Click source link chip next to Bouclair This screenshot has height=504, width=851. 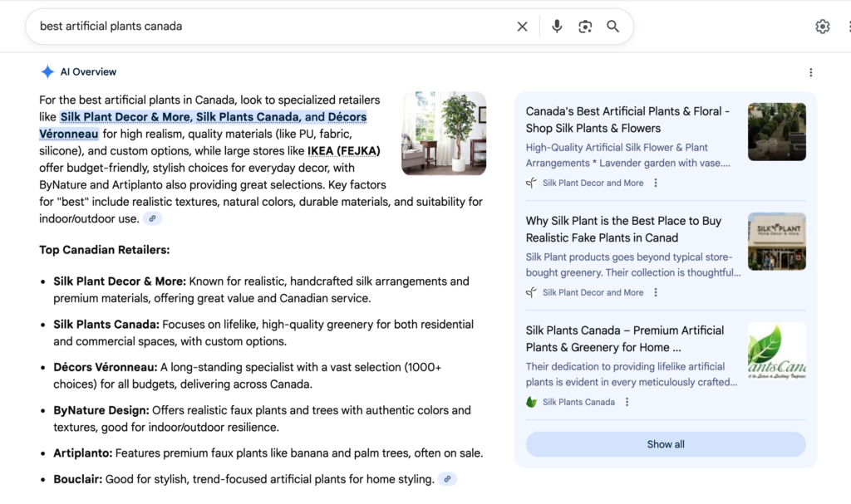coord(447,479)
